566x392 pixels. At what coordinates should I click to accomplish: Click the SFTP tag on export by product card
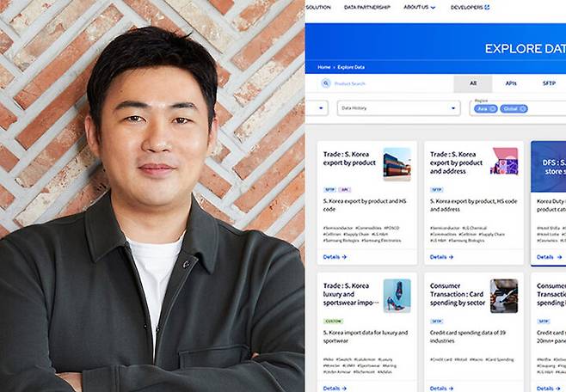330,190
